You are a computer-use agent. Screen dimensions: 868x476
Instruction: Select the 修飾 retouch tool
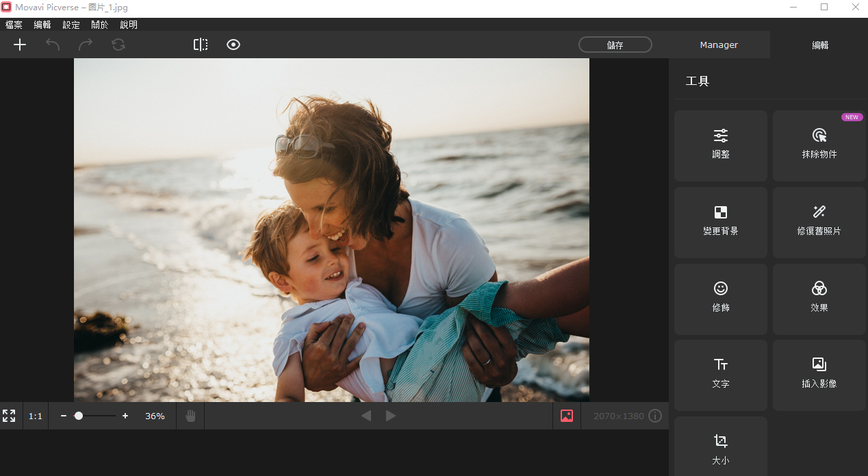(720, 299)
